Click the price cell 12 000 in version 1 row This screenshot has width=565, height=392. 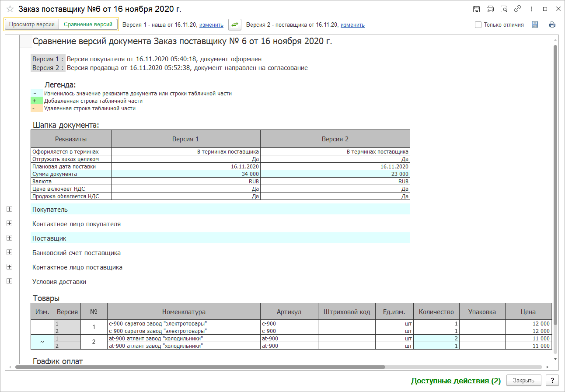pyautogui.click(x=528, y=323)
